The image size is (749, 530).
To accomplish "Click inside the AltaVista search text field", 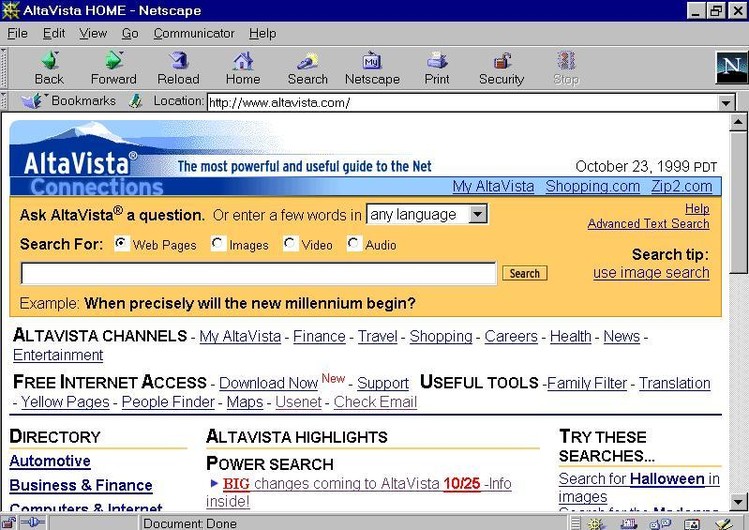I will point(258,273).
